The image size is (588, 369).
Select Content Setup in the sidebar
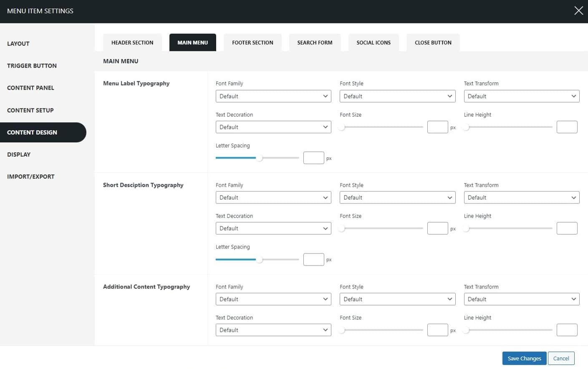pos(30,110)
